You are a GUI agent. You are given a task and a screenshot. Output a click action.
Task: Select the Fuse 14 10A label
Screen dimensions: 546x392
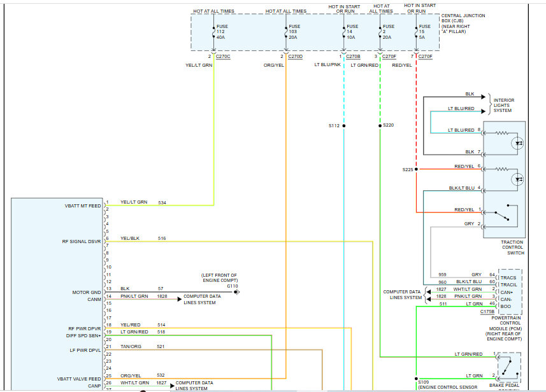[352, 32]
